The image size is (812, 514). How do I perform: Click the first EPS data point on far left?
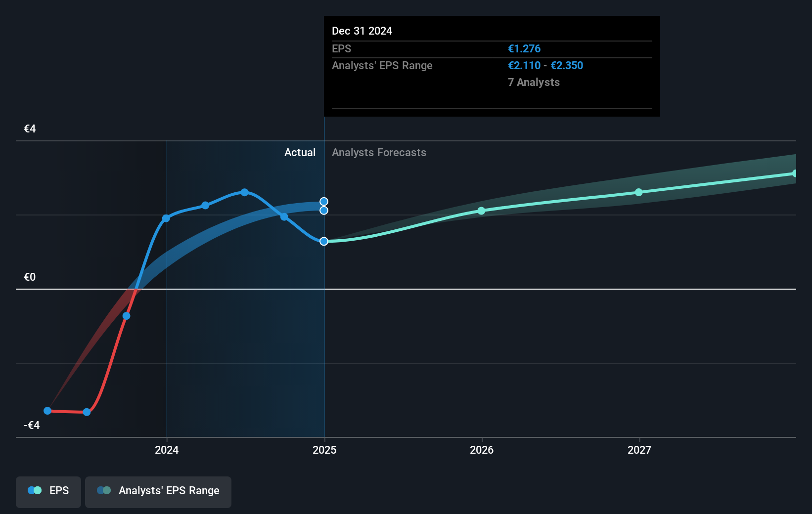pos(47,411)
